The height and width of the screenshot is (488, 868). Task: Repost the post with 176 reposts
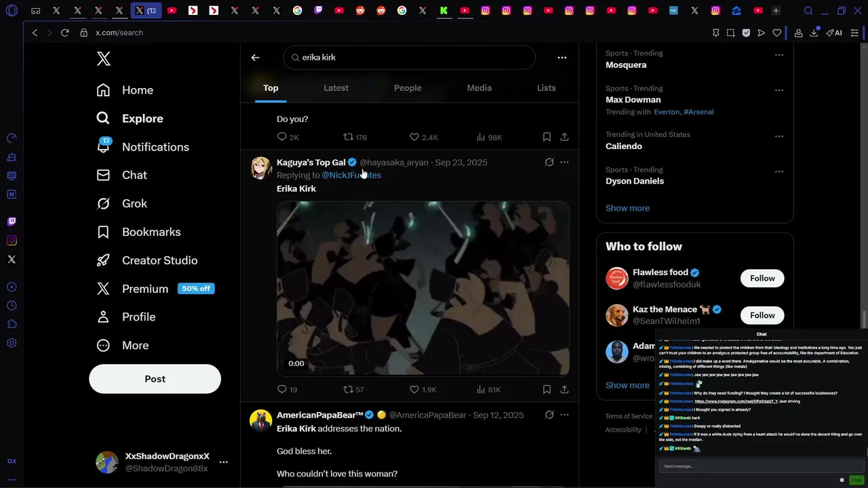(x=355, y=137)
